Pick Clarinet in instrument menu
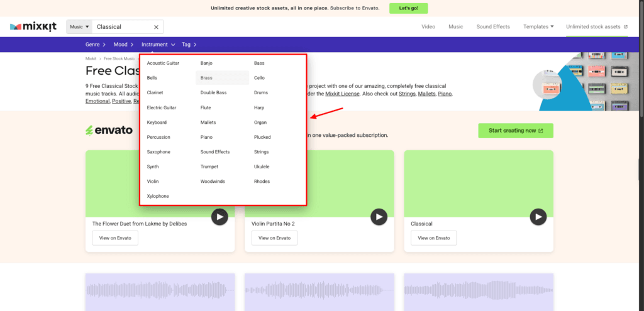 click(155, 93)
